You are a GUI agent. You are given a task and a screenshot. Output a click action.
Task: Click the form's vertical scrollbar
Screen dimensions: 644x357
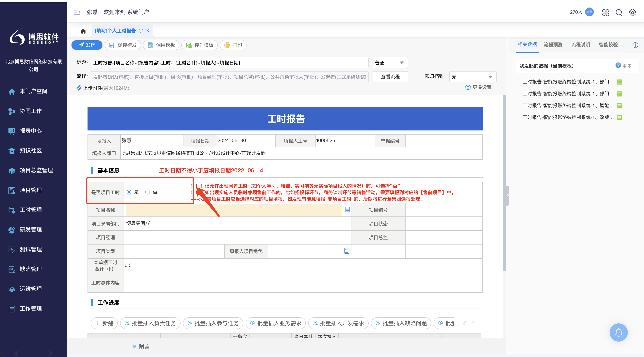tap(504, 183)
